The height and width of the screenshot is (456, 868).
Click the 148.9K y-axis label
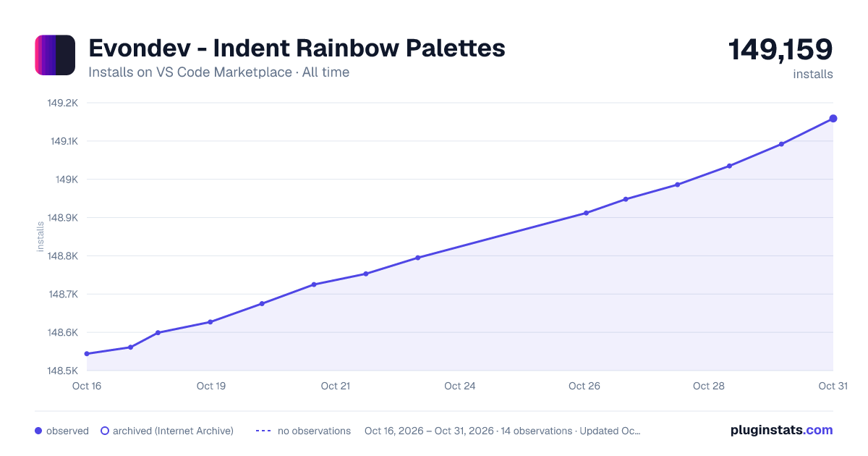click(x=63, y=218)
